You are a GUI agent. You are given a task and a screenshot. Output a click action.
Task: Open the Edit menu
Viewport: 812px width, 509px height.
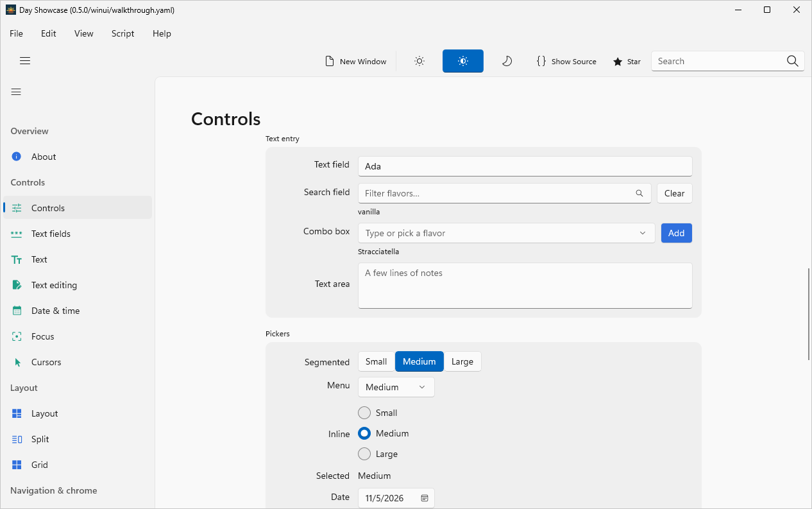[x=49, y=33]
